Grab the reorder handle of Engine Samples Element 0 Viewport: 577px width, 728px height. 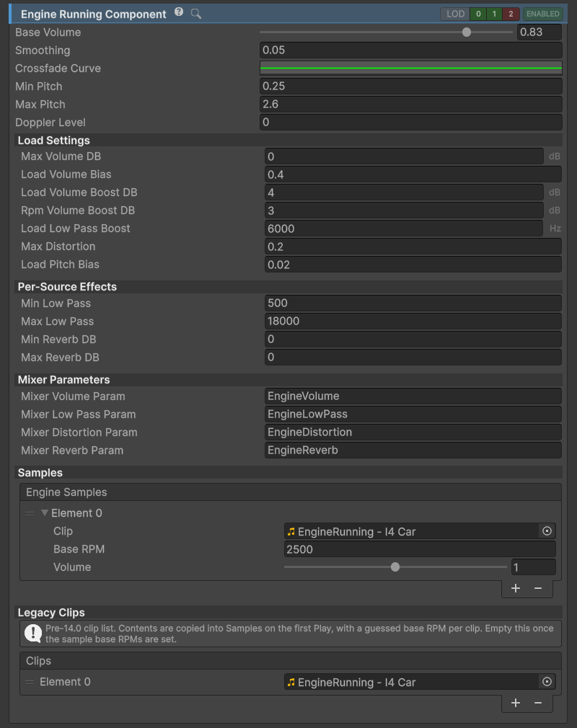[30, 513]
